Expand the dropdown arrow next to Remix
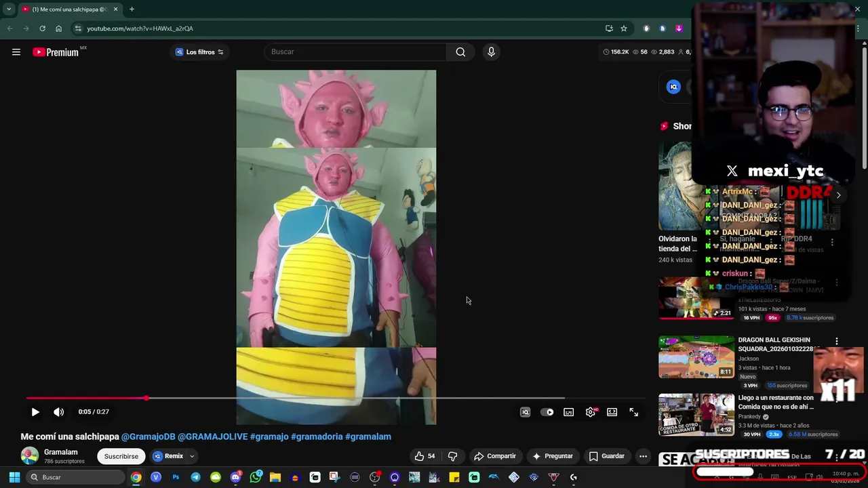 (192, 456)
